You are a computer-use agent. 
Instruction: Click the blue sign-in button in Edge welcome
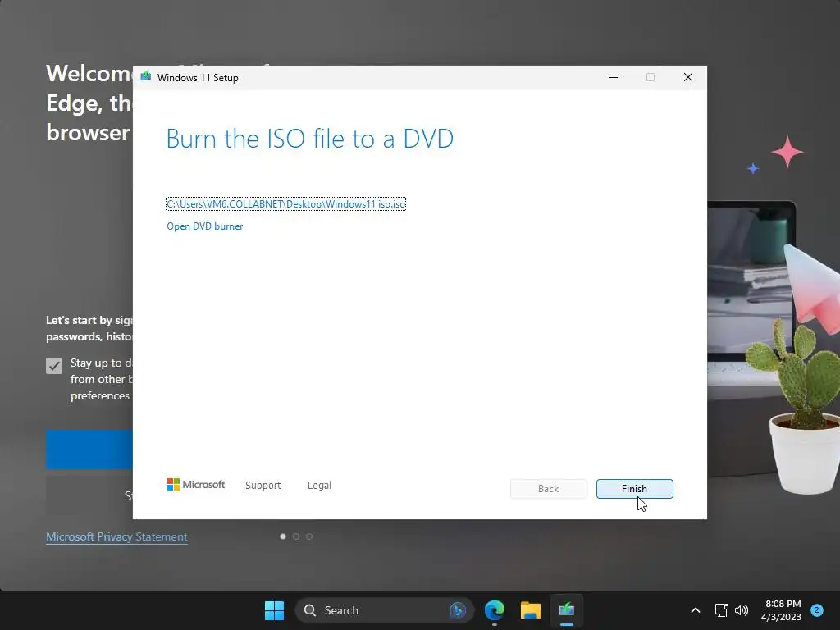89,450
